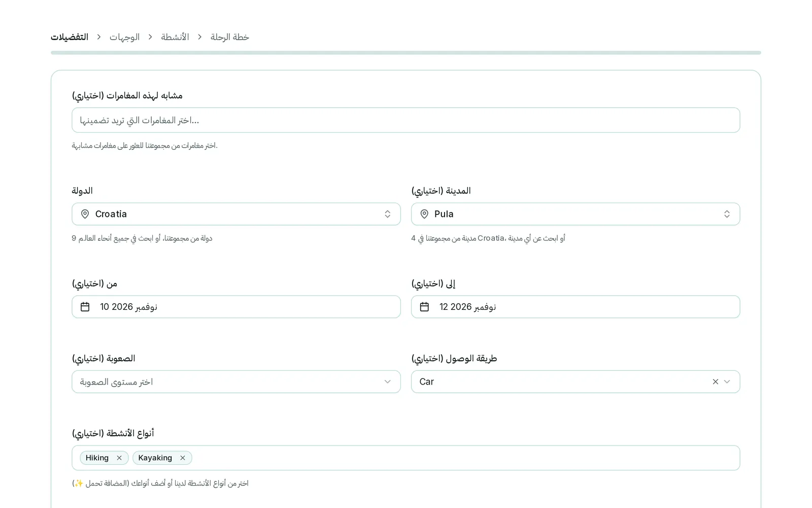Open the difficulty level dropdown
812x508 pixels.
236,382
